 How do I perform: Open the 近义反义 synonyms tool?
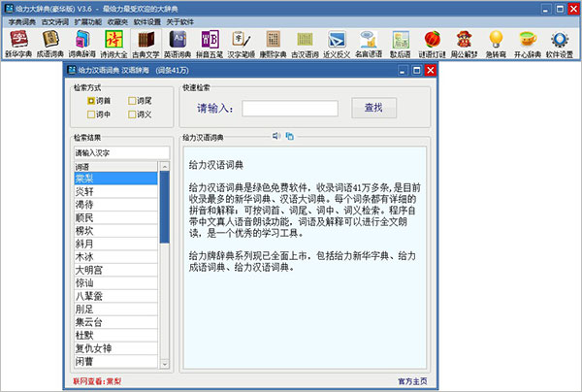coord(337,45)
